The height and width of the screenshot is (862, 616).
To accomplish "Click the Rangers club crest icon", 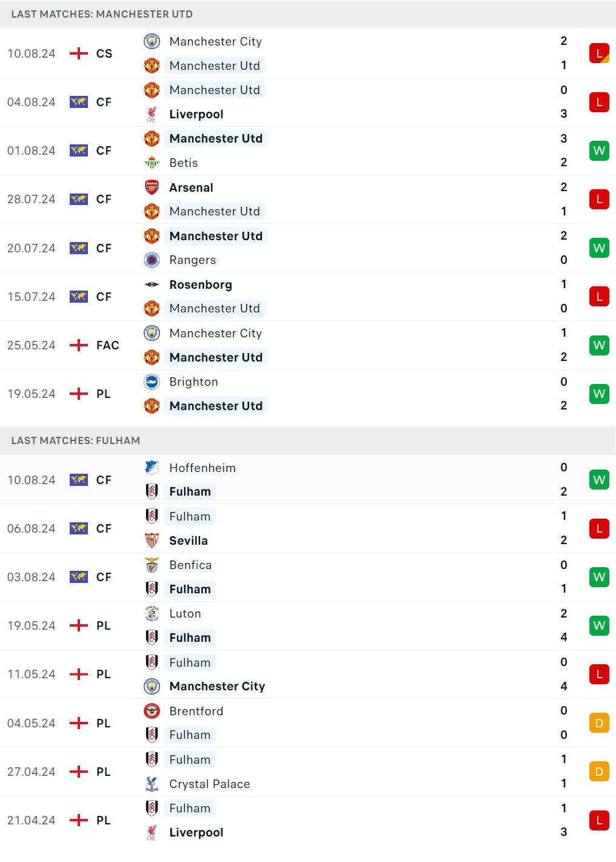I will point(152,260).
